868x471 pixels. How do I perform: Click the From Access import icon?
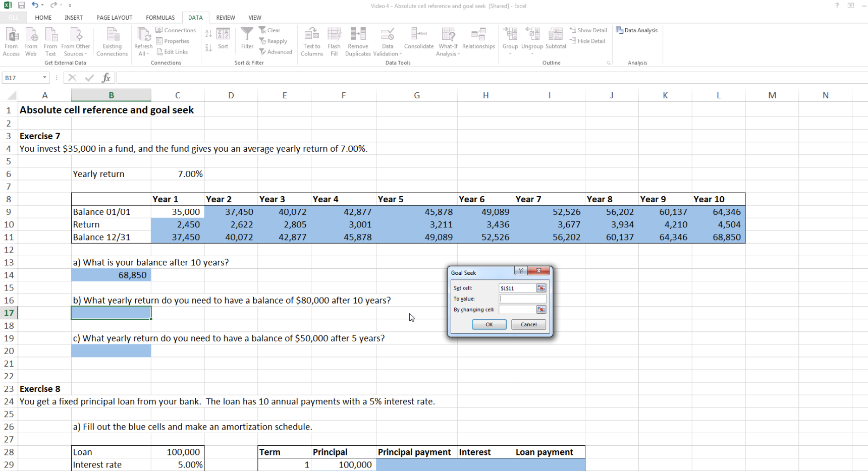pyautogui.click(x=11, y=41)
